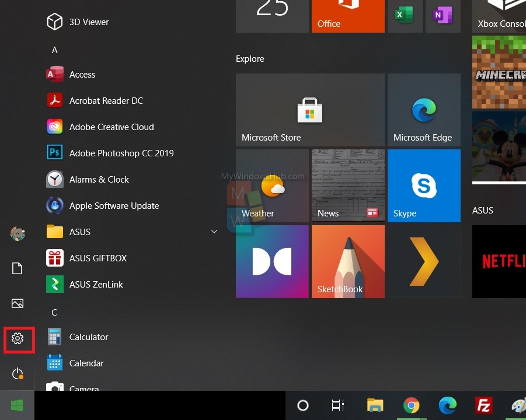Open the News tile

click(x=348, y=185)
